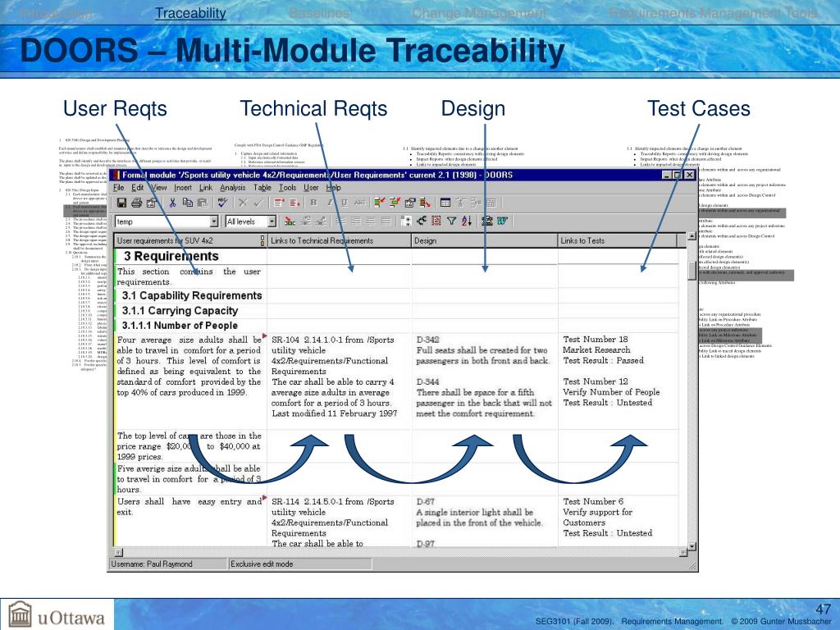This screenshot has height=630, width=840.
Task: Select '3.1 Capability Requirements' heading
Action: coord(192,295)
